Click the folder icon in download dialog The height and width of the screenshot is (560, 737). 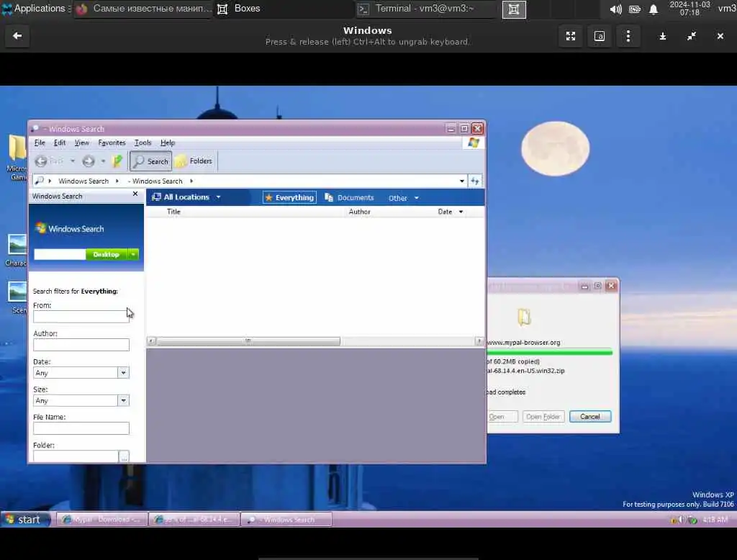524,317
